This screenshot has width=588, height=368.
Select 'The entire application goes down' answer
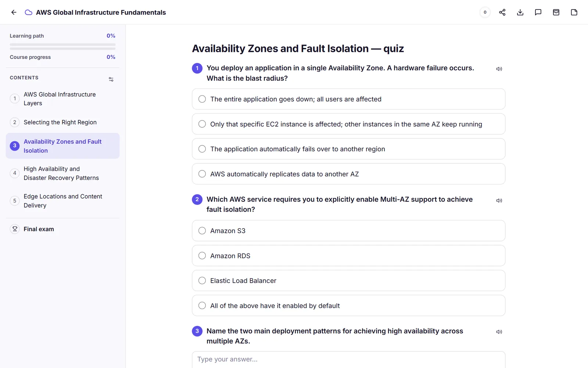[348, 99]
